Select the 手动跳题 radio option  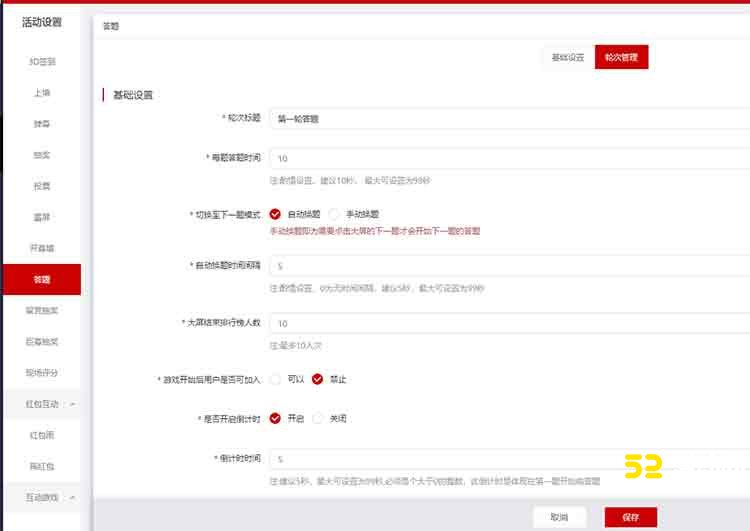[334, 214]
